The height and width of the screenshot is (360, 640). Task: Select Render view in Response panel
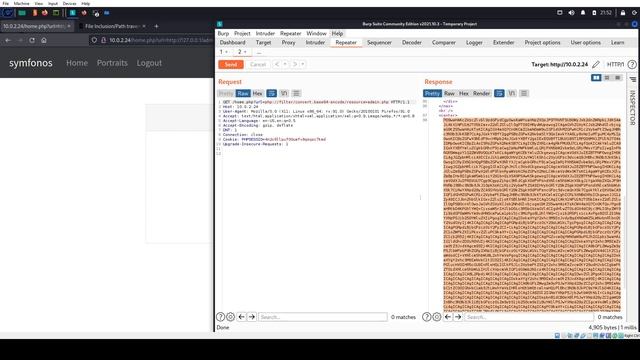tap(481, 93)
